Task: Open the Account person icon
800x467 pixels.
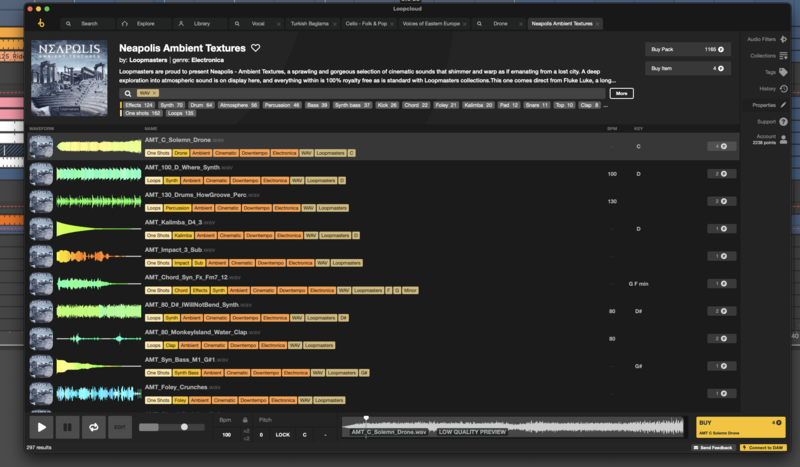Action: coord(783,139)
